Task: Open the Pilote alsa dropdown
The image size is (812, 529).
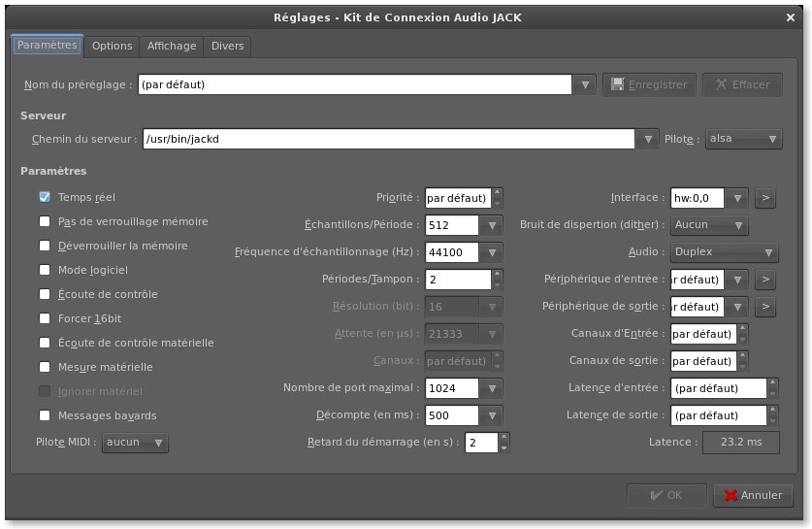Action: pos(743,139)
